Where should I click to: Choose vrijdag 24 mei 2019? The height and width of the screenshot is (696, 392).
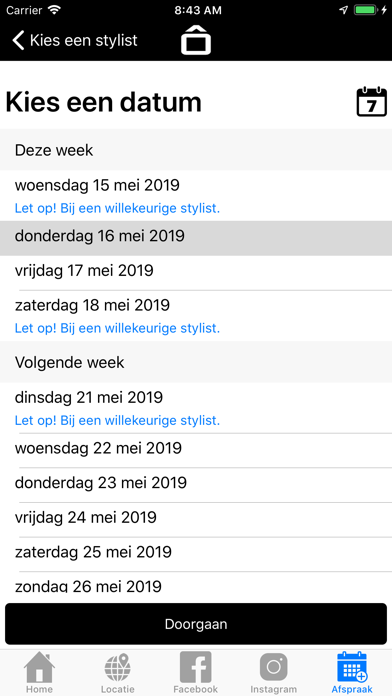pos(196,519)
